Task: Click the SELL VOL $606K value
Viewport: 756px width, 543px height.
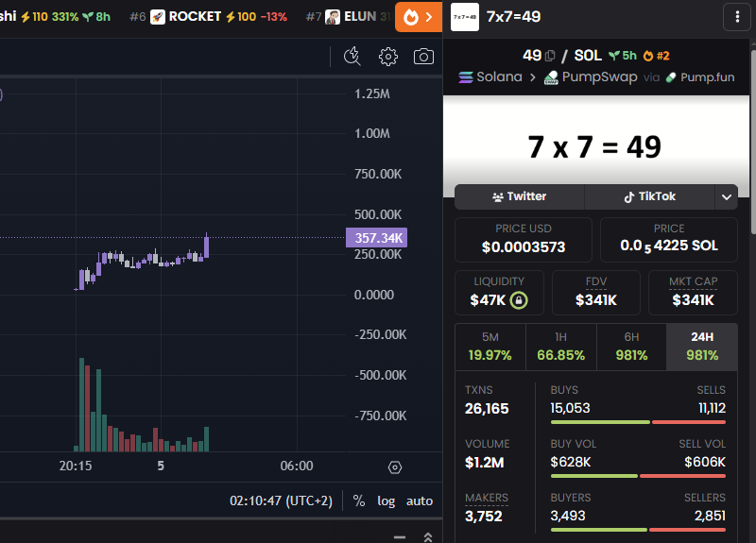Action: 705,463
